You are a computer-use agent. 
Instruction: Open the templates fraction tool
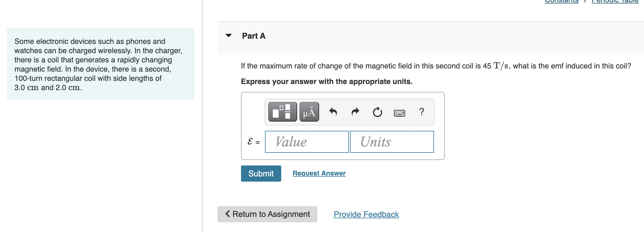click(x=282, y=112)
